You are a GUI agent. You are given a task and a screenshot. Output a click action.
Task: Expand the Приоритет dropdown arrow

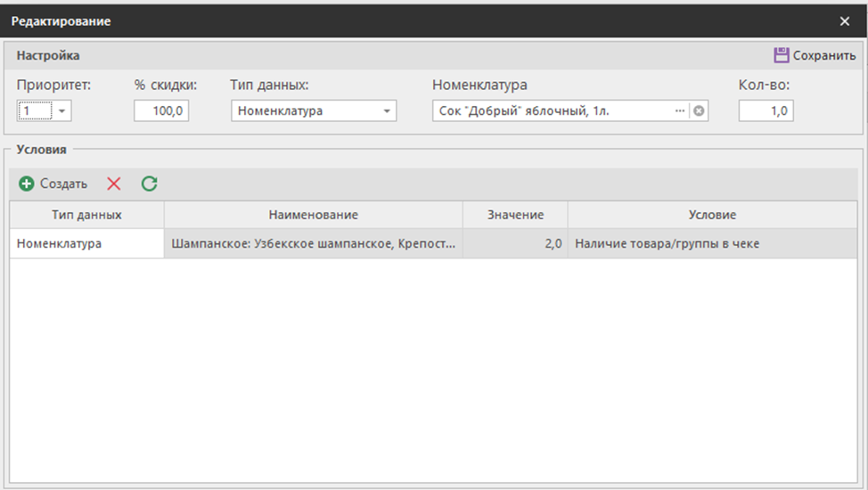(62, 111)
